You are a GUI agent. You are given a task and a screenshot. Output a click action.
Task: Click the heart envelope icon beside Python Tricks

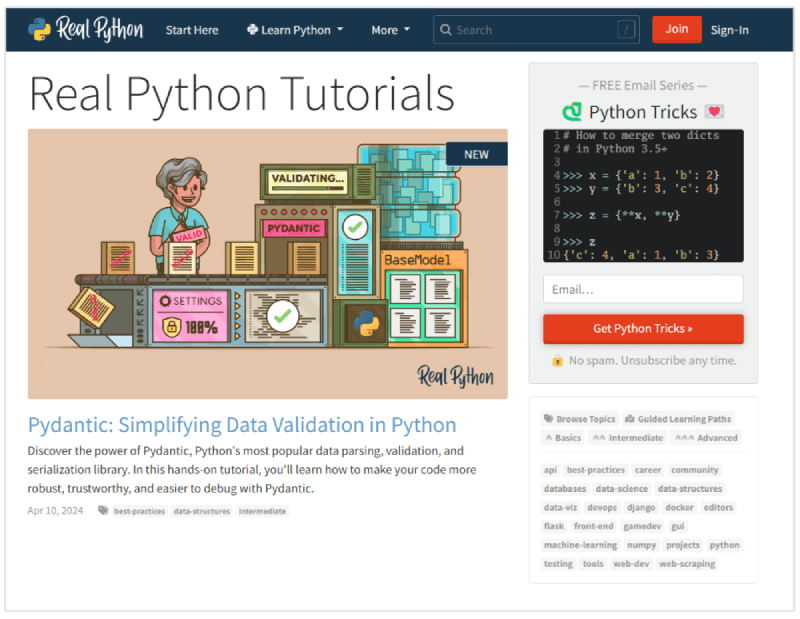coord(714,111)
